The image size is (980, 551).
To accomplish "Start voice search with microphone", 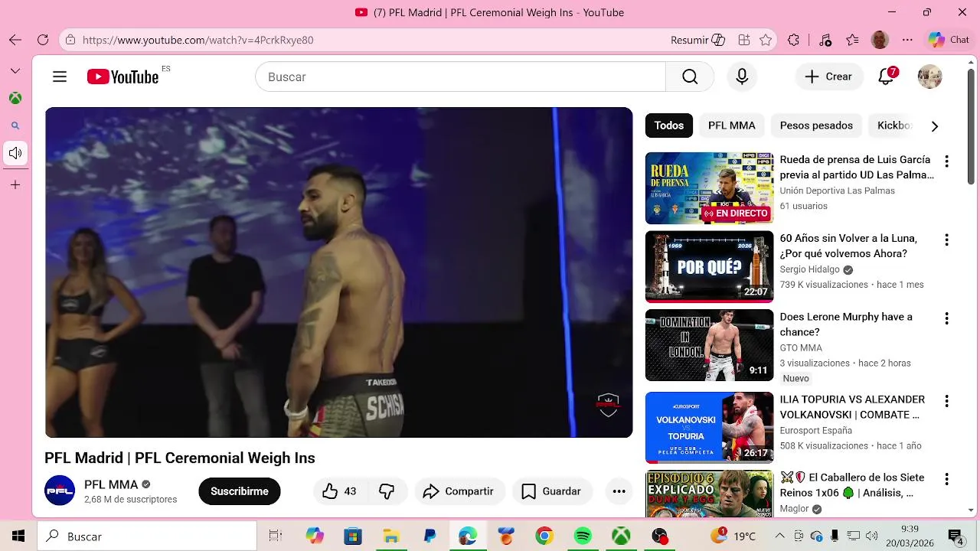I will point(742,77).
